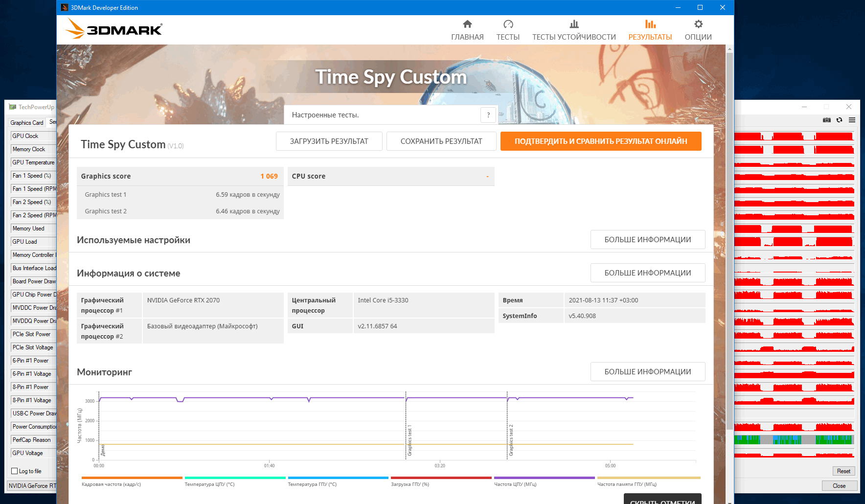Click СКРЫТЬ ОТМЕТКИ button
865x504 pixels.
coord(662,499)
